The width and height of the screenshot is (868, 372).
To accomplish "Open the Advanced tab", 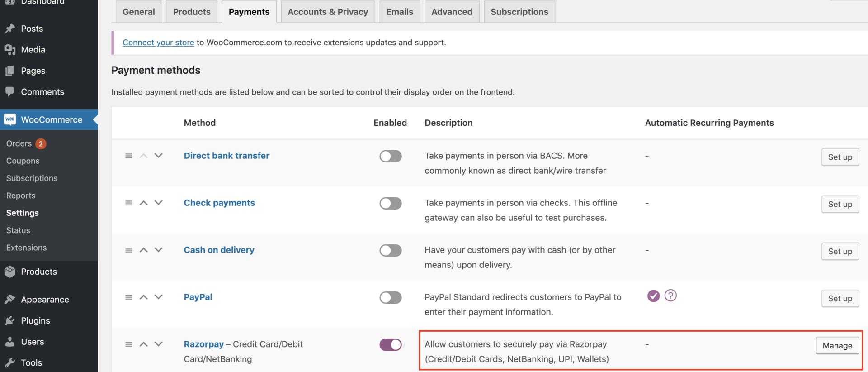I will (452, 12).
